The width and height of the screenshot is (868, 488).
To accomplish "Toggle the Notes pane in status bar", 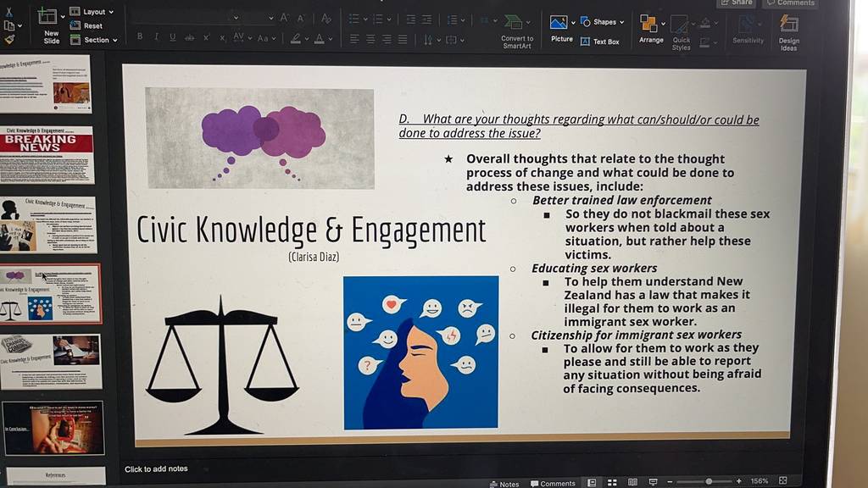I will (504, 484).
